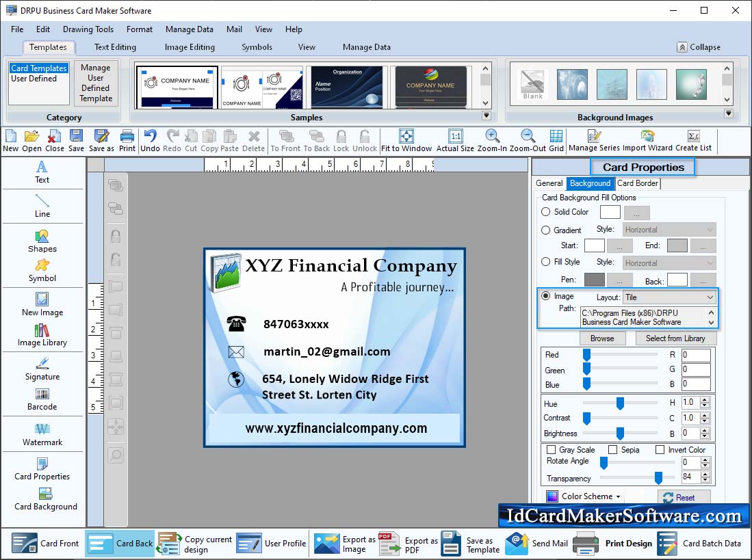Open the Drawing Tools menu

[x=88, y=29]
